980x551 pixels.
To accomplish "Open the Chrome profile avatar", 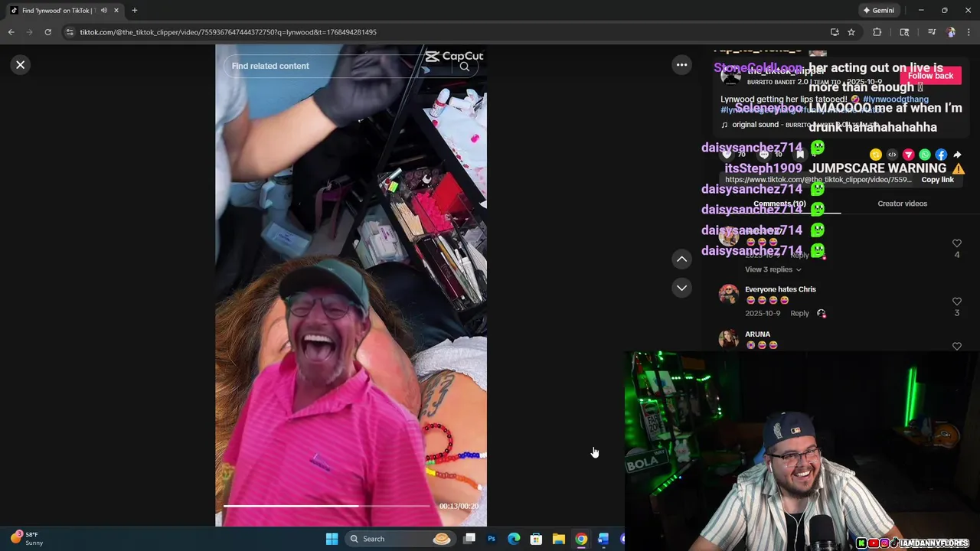I will pyautogui.click(x=951, y=32).
